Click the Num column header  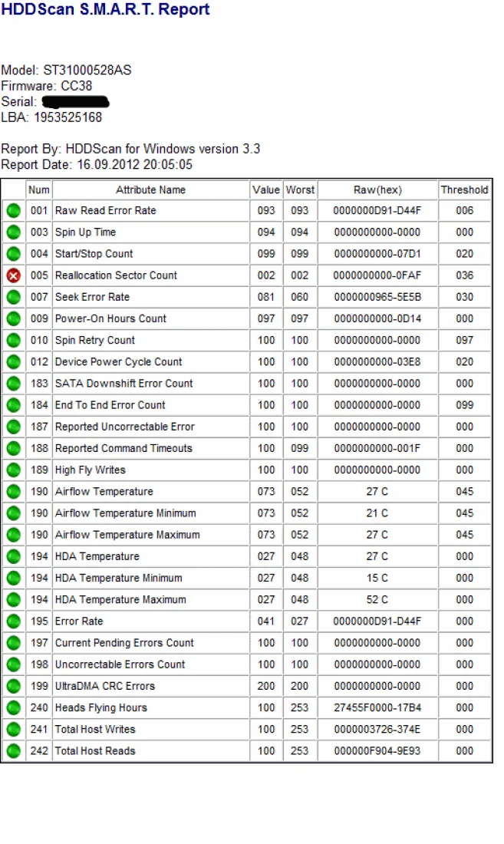[38, 190]
